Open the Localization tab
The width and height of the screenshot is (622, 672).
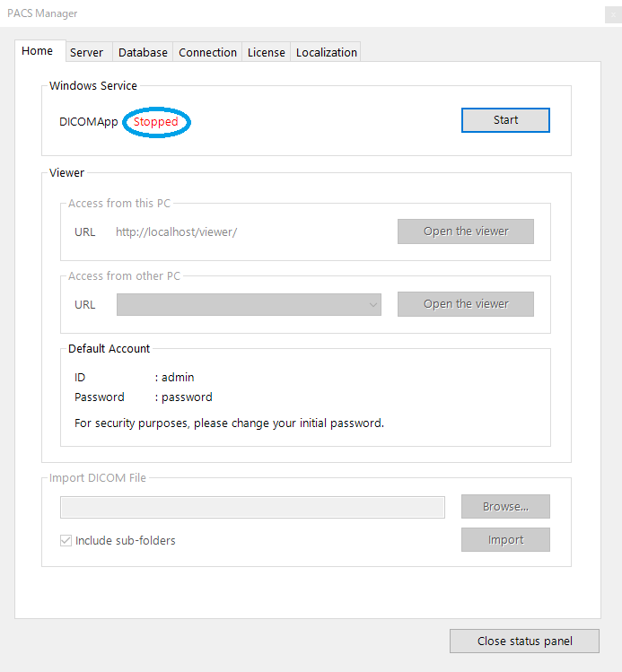(x=326, y=52)
